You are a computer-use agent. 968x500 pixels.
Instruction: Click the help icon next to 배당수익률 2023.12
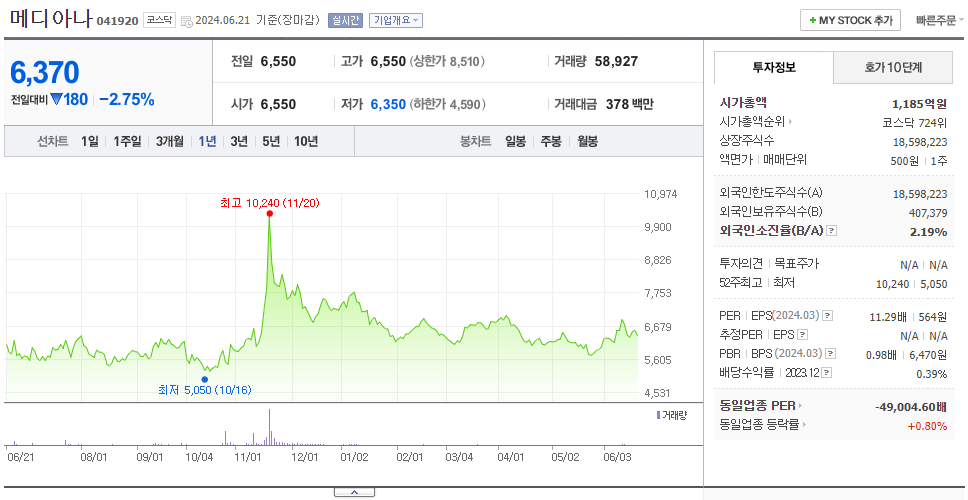[x=827, y=373]
